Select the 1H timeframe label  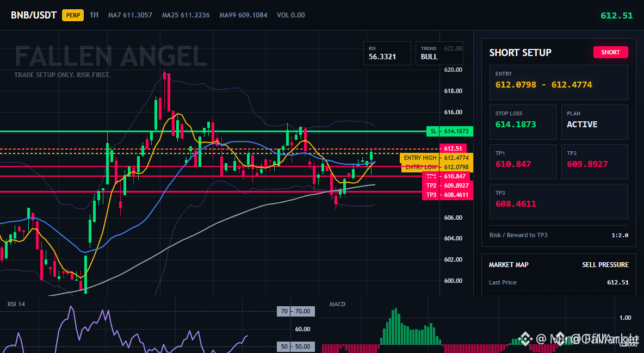[94, 15]
